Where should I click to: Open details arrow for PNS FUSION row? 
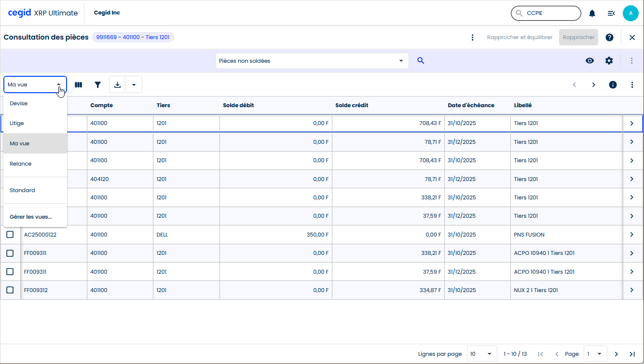coord(632,235)
